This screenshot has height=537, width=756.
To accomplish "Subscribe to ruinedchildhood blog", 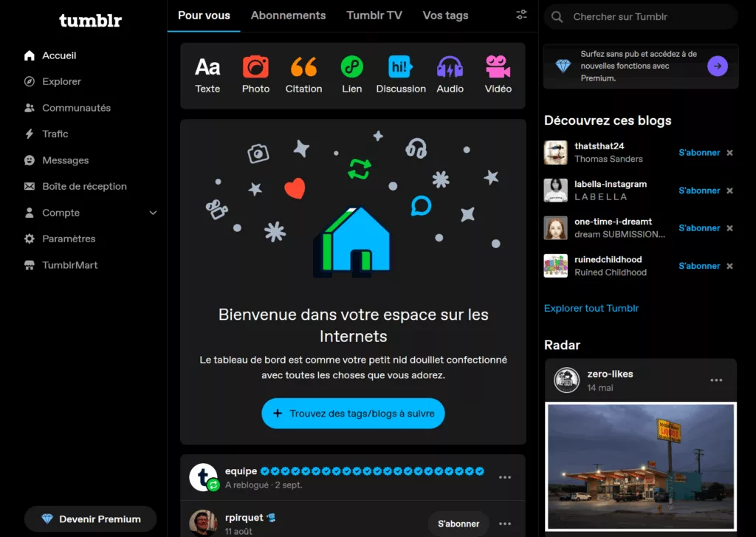I will click(699, 266).
